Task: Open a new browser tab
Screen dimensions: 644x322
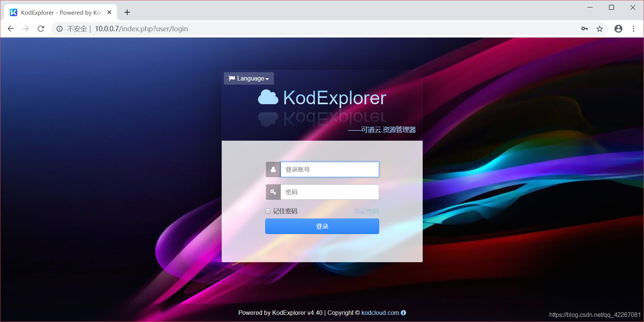Action: point(127,12)
